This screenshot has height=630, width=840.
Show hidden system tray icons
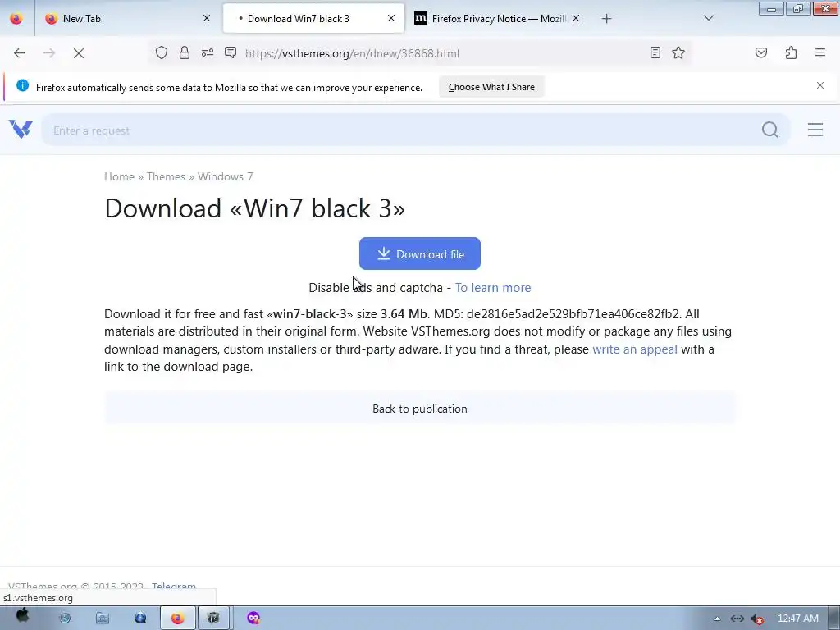click(x=717, y=619)
